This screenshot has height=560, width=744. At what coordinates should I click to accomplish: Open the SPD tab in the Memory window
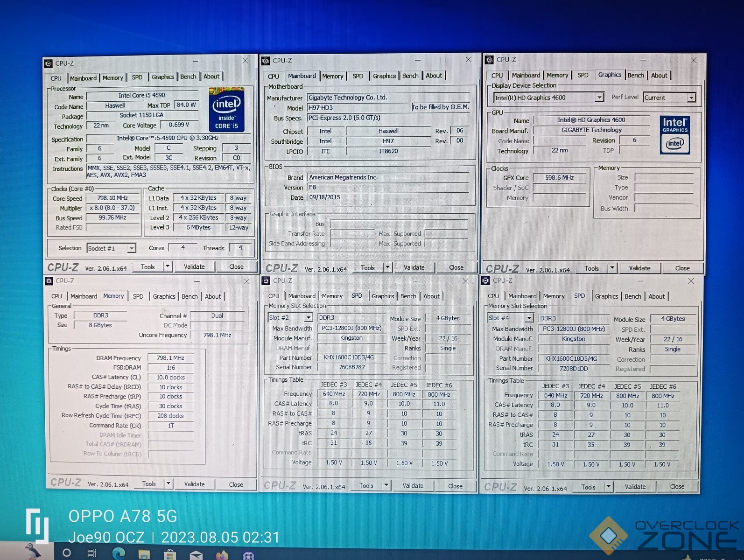(x=138, y=296)
